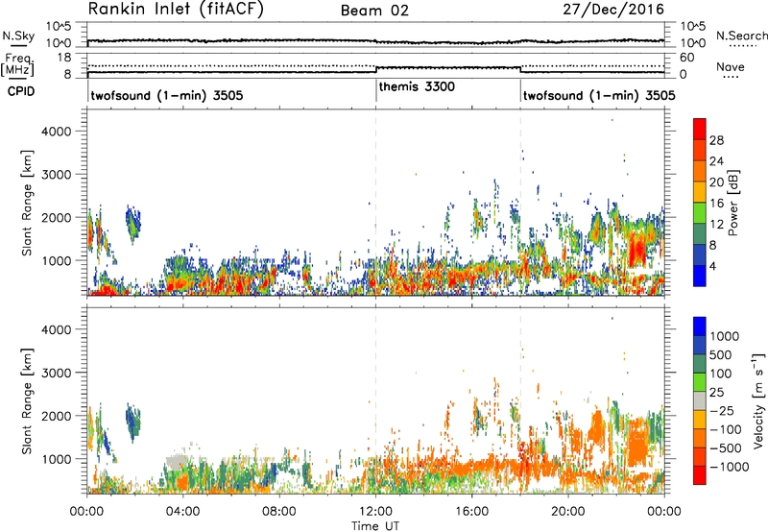768x532 pixels.
Task: Click the 4 dB power scale value
Action: (x=713, y=266)
